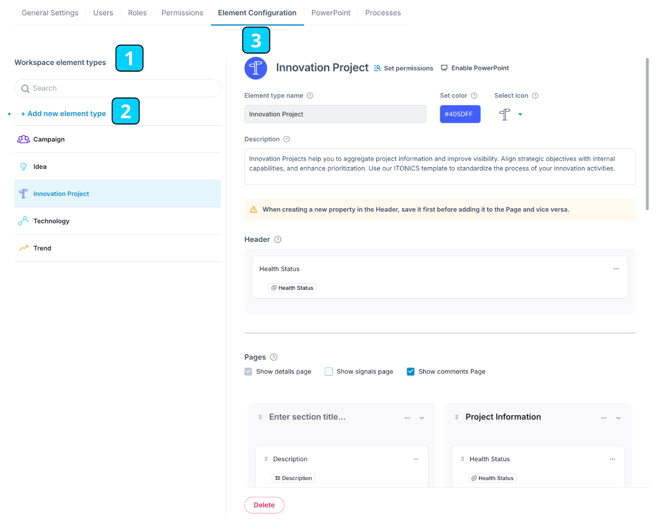Delete the element type
This screenshot has height=529, width=670.
(264, 505)
